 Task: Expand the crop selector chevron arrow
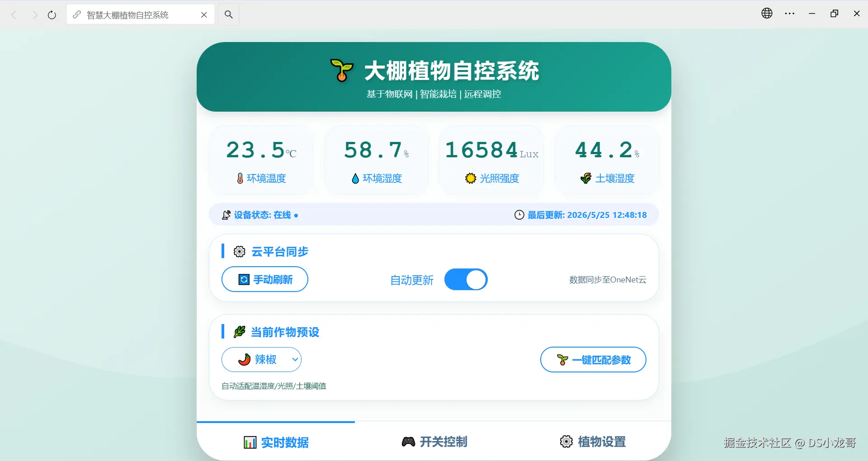[295, 360]
